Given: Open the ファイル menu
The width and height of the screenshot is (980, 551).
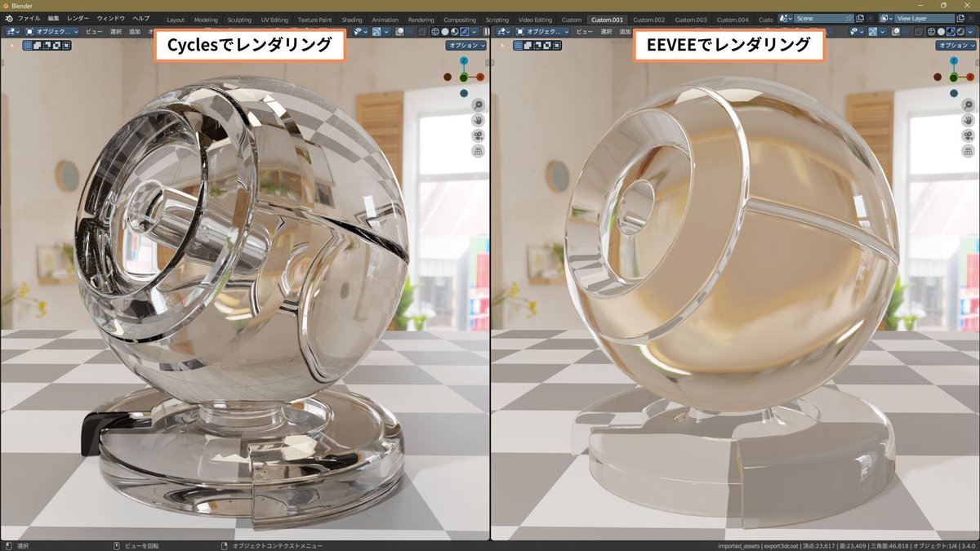Looking at the screenshot, I should (29, 18).
